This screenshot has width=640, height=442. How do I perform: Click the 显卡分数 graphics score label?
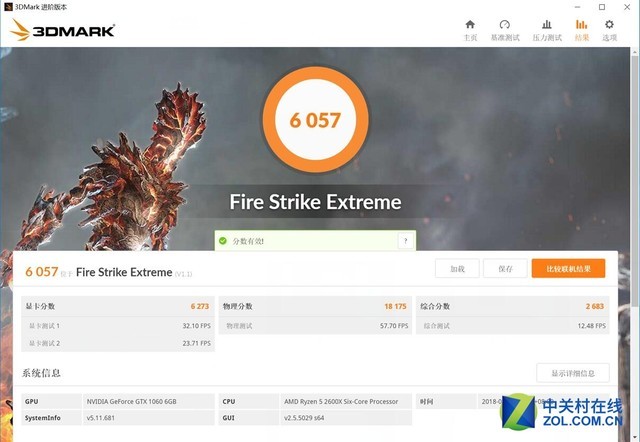click(40, 306)
